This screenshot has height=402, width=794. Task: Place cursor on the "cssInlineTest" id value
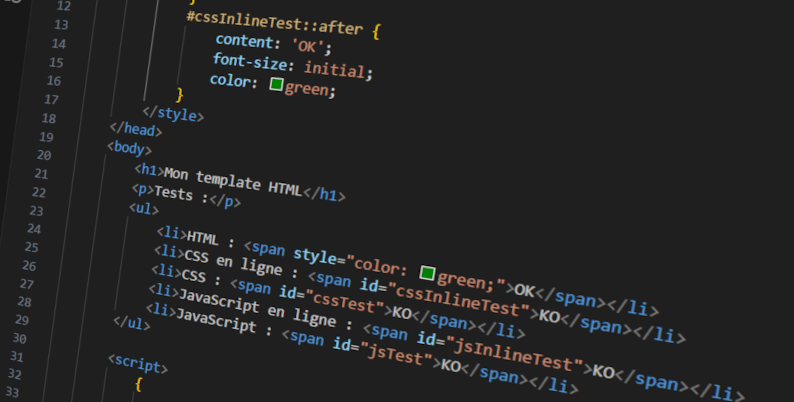[459, 297]
